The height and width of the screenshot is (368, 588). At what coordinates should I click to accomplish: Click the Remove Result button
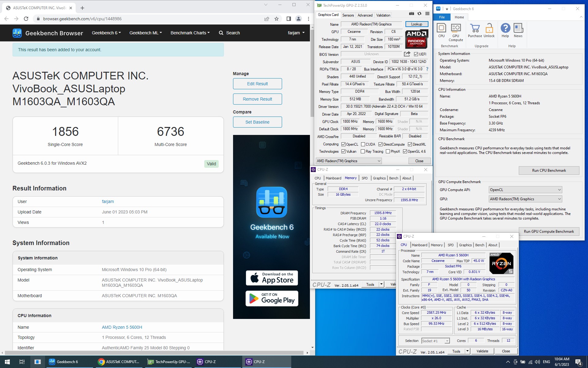pyautogui.click(x=257, y=99)
